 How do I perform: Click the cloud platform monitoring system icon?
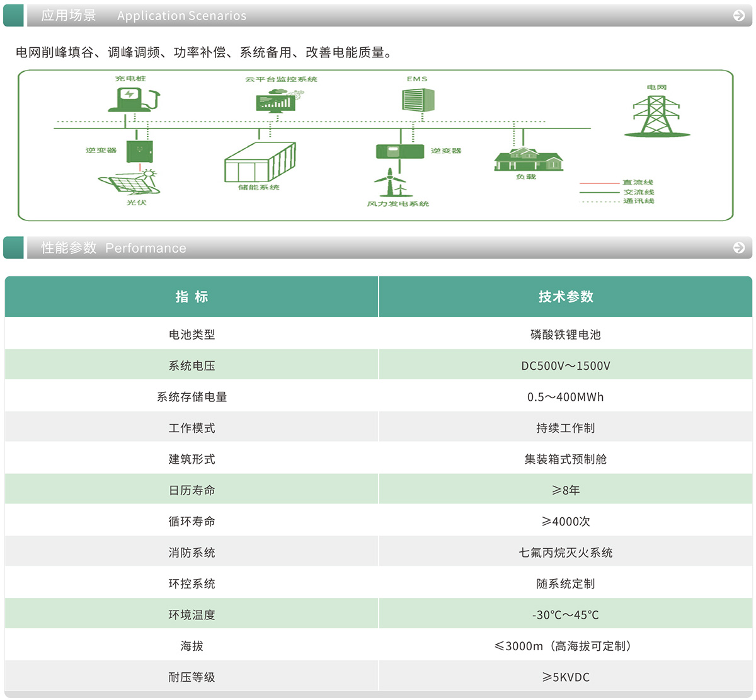[278, 100]
